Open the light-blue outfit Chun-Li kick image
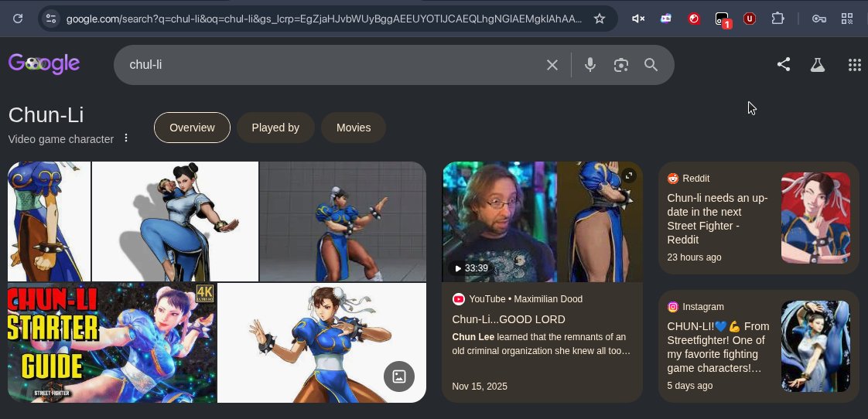The width and height of the screenshot is (868, 419). [x=175, y=221]
